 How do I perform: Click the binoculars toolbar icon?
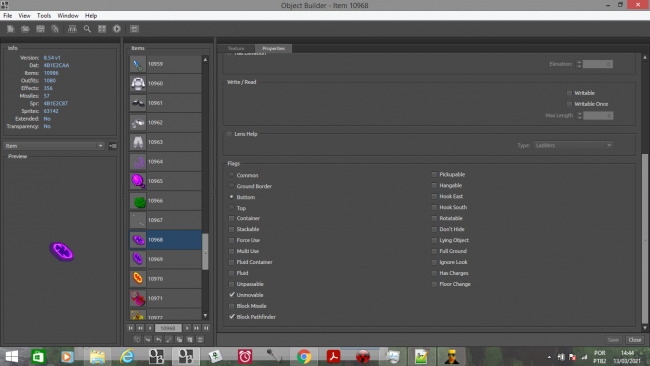click(x=72, y=29)
